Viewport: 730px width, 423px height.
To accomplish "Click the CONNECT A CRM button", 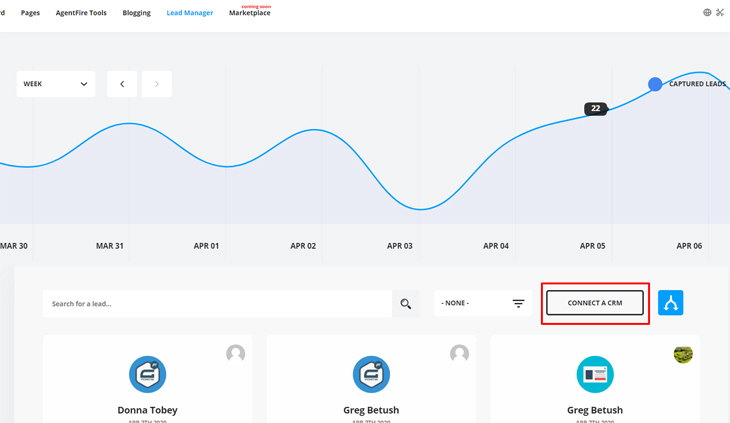I will tap(595, 303).
